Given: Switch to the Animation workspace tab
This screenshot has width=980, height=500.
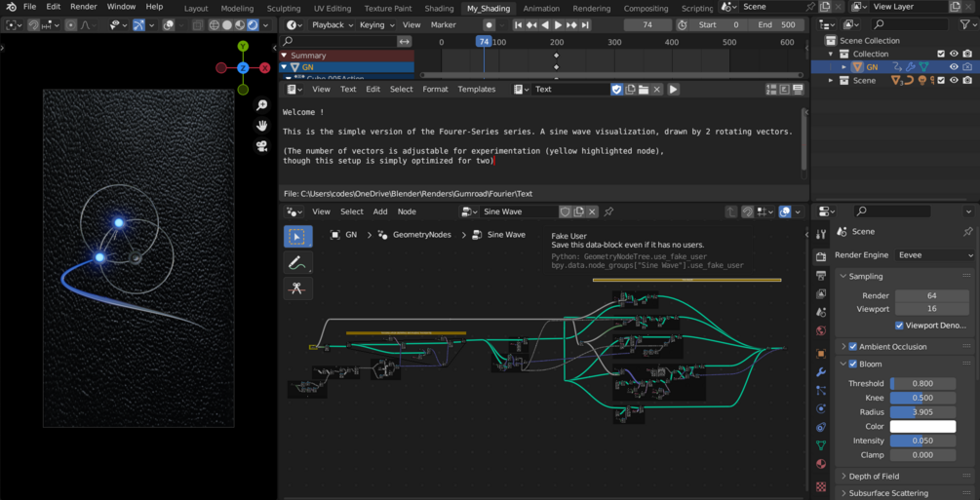Looking at the screenshot, I should [x=542, y=9].
